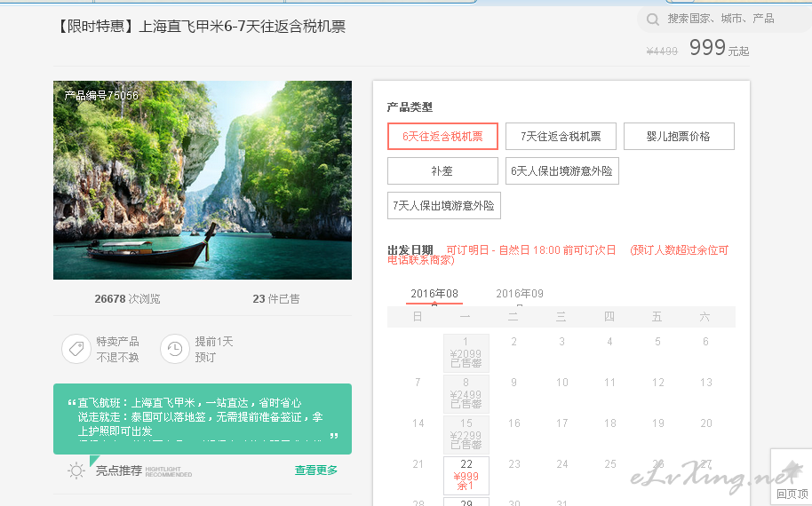Click the green highlights quote box
812x506 pixels.
[203, 419]
